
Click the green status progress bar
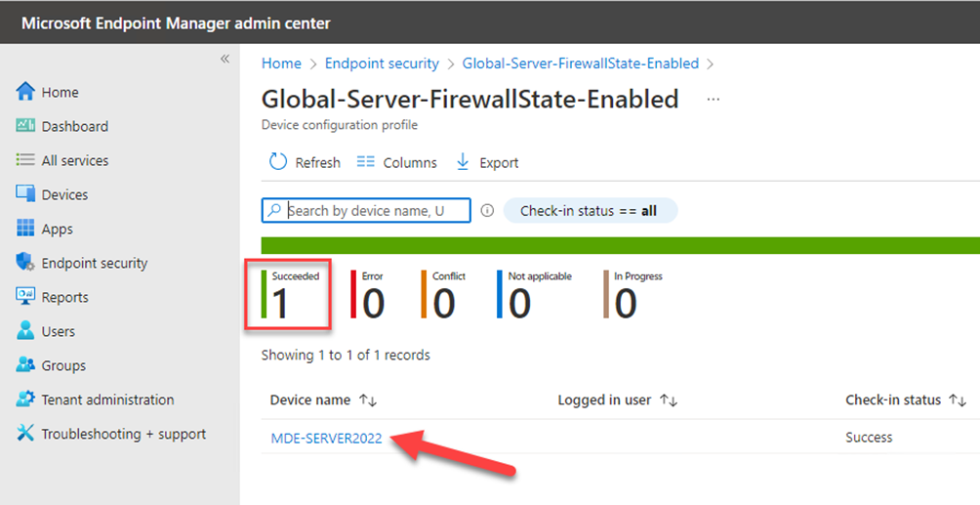pyautogui.click(x=620, y=245)
